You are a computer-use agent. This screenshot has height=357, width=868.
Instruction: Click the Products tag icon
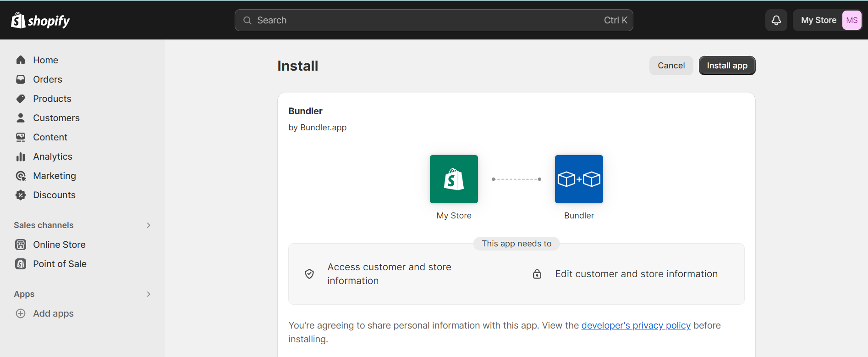(x=21, y=99)
